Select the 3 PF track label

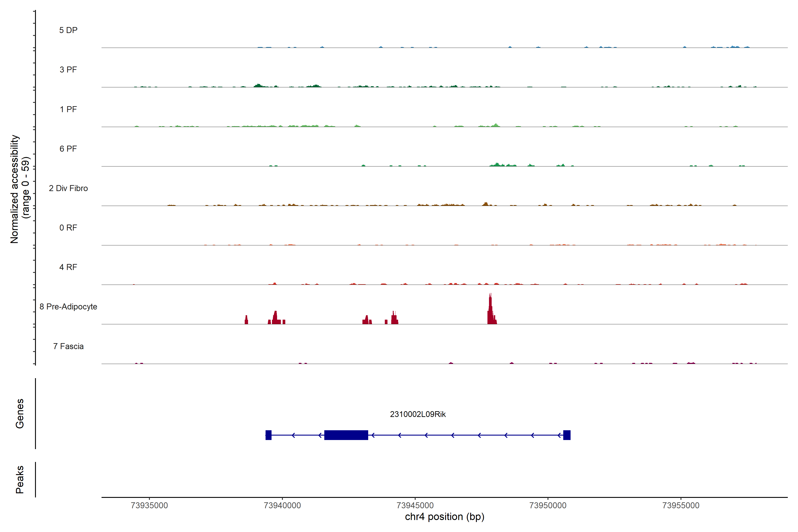coord(68,70)
